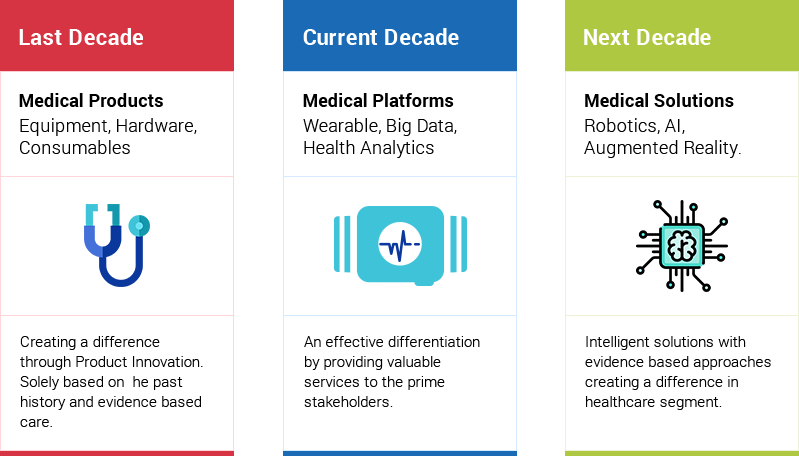Click the 'Intelligent solutions' paragraph
The image size is (799, 456).
pyautogui.click(x=678, y=372)
